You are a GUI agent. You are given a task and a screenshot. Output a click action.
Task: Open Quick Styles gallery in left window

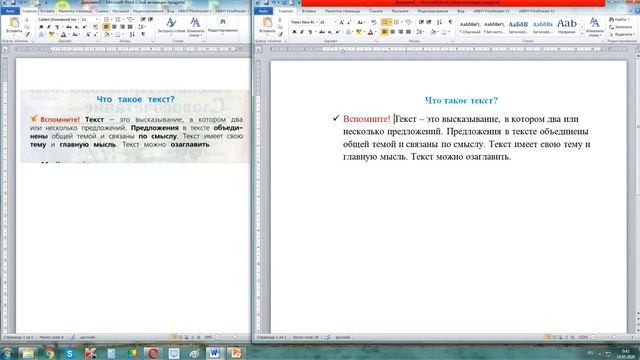pyautogui.click(x=171, y=27)
